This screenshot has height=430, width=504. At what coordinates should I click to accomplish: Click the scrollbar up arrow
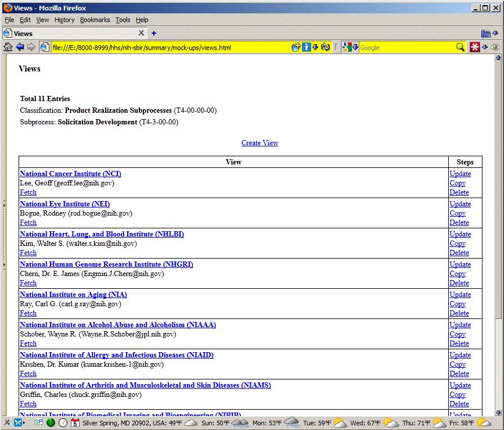coord(498,58)
